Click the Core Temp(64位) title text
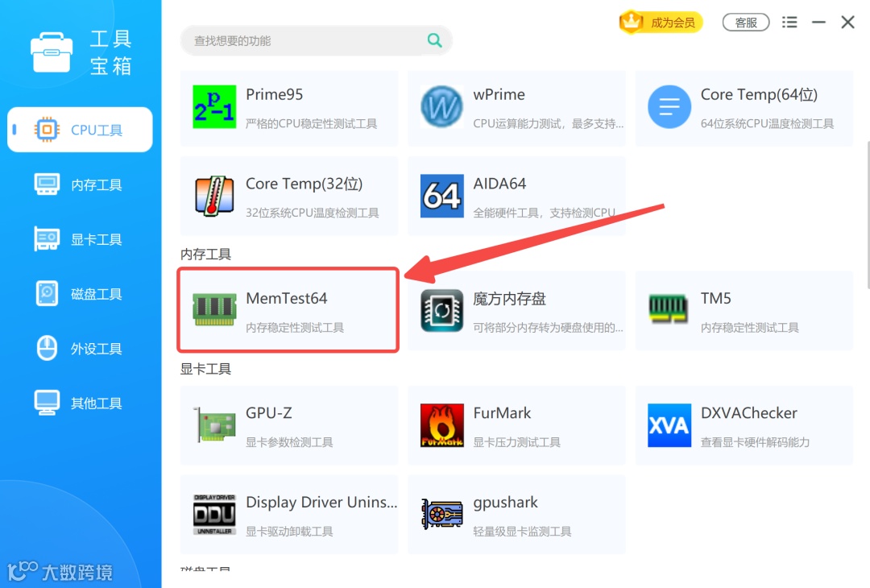This screenshot has height=588, width=870. click(759, 95)
